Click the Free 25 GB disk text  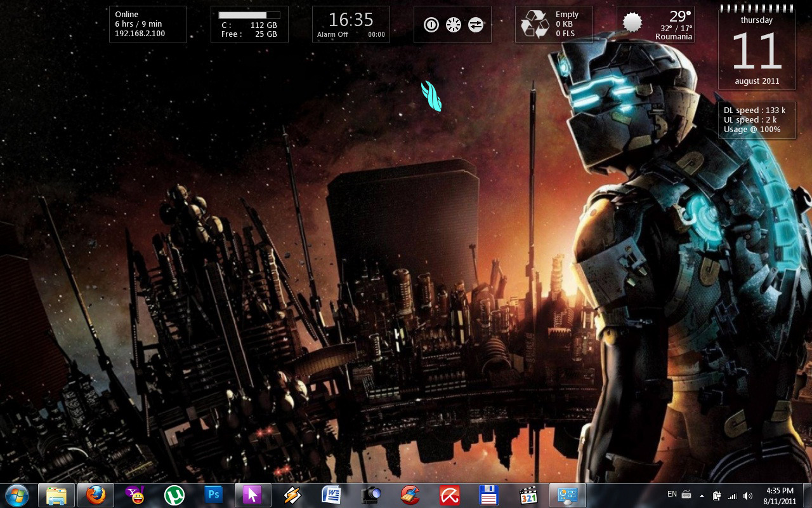pyautogui.click(x=249, y=34)
